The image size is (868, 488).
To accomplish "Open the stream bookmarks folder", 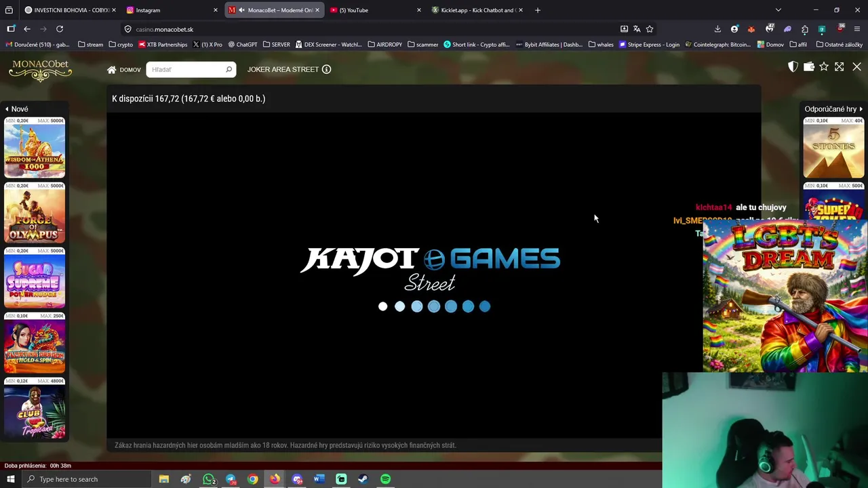I will [90, 45].
